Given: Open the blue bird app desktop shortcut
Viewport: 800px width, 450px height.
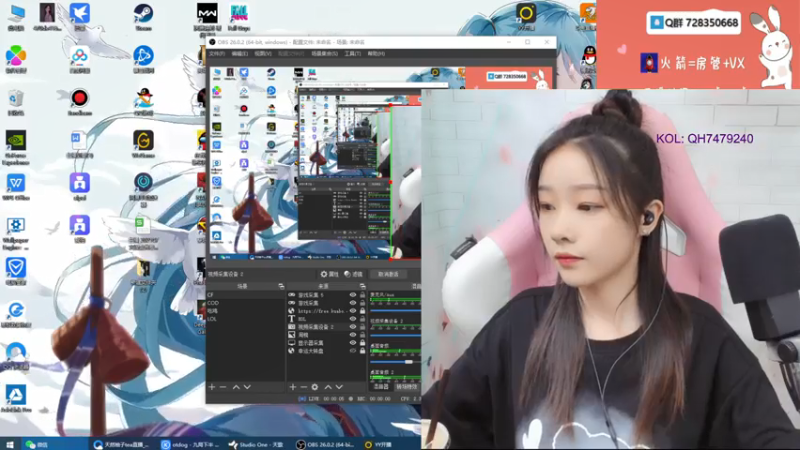Looking at the screenshot, I should coord(80,17).
